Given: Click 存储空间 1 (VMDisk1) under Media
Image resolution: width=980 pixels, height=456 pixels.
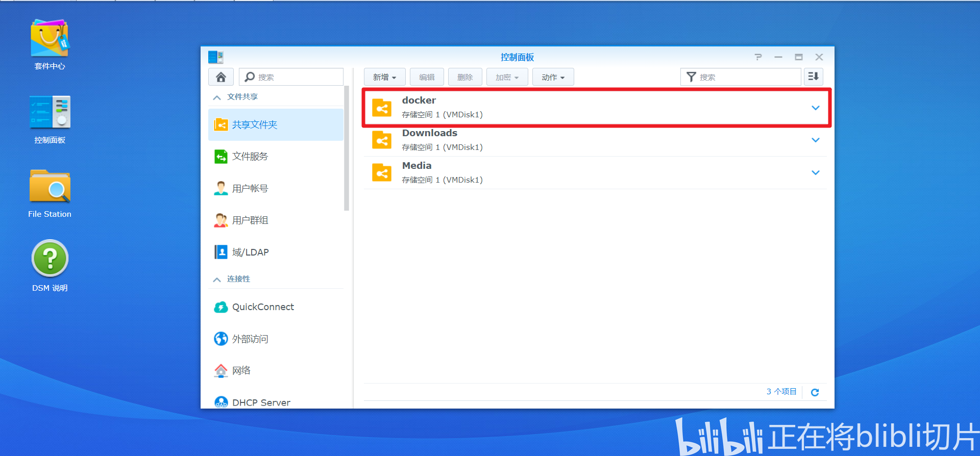Looking at the screenshot, I should pos(442,180).
